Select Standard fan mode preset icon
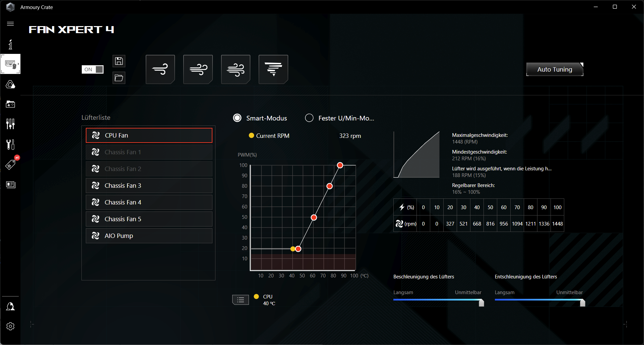 point(198,69)
